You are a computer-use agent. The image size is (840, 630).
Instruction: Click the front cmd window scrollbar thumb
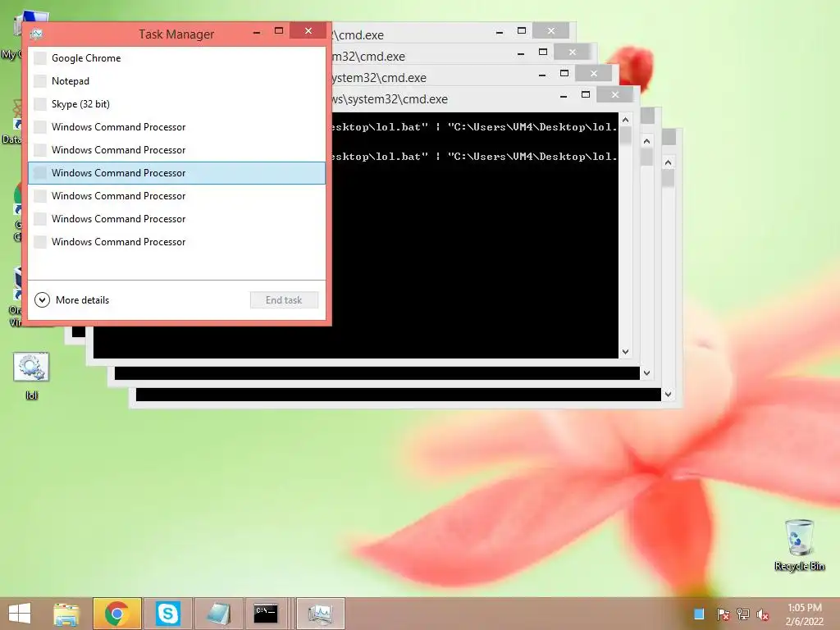coord(625,135)
